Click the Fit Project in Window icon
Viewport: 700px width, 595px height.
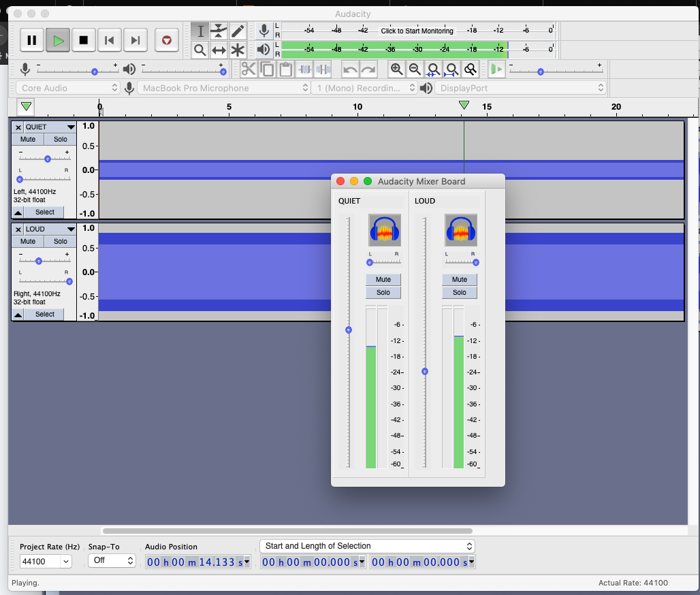(452, 68)
